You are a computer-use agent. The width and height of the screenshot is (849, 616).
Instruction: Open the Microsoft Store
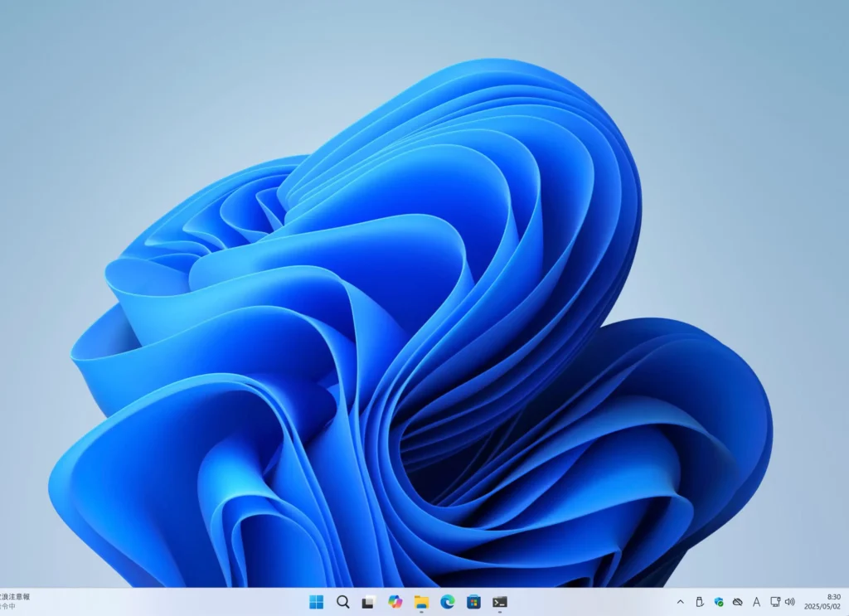(472, 604)
